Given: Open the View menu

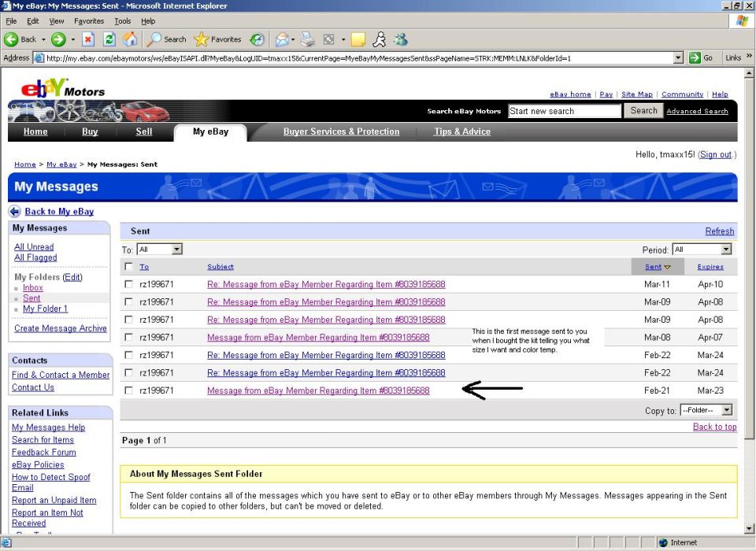Looking at the screenshot, I should (57, 21).
